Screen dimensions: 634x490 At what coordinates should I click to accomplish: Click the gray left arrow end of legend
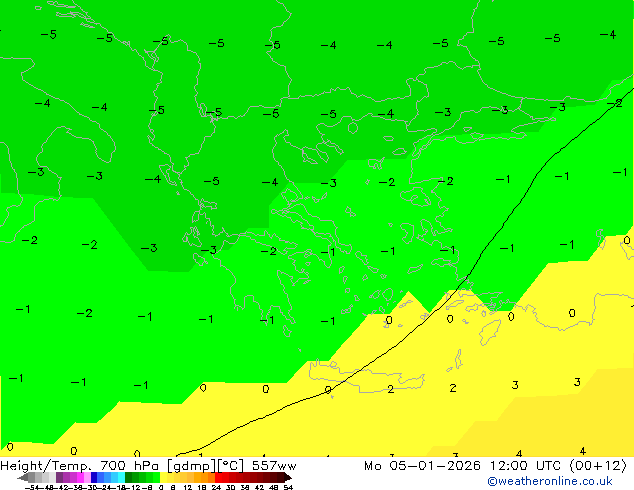click(23, 477)
